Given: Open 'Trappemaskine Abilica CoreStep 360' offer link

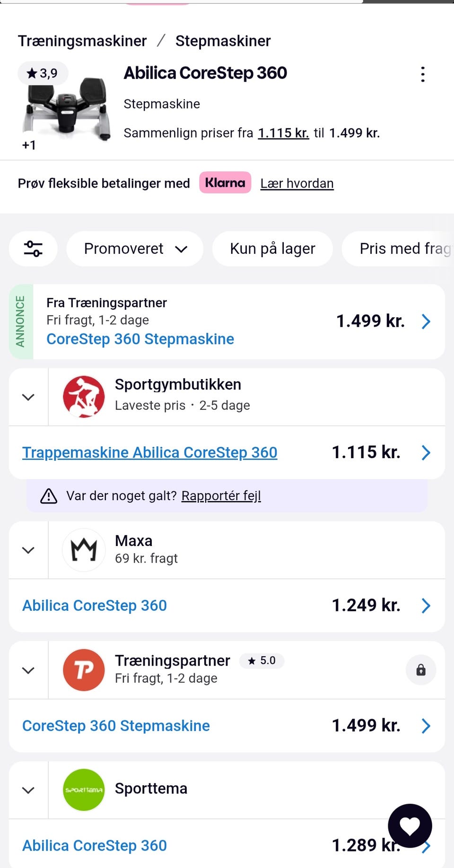Looking at the screenshot, I should pyautogui.click(x=149, y=452).
